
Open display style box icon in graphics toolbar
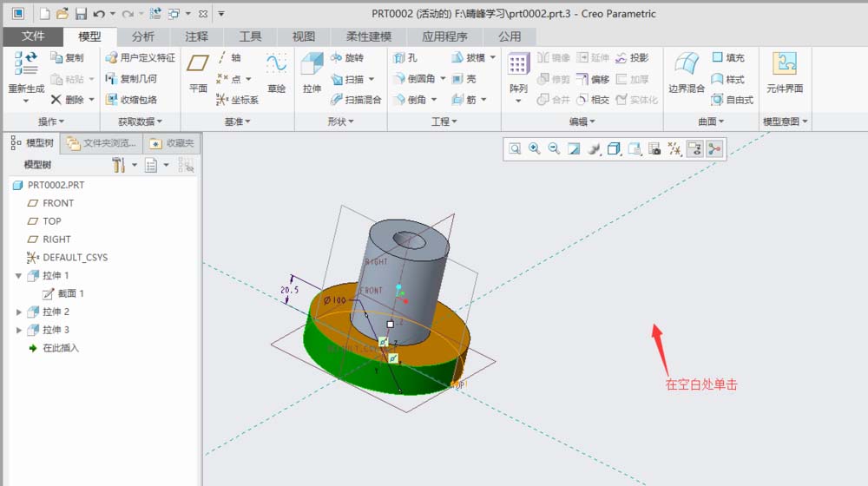[614, 148]
